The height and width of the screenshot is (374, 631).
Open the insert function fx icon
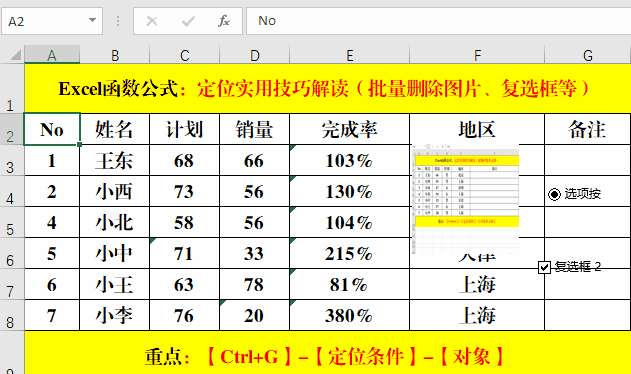click(x=224, y=21)
